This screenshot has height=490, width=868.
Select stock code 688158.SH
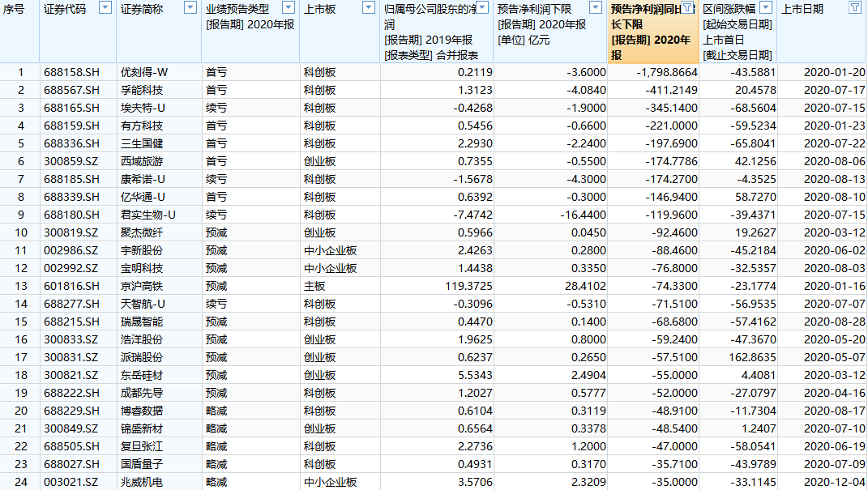pos(71,72)
